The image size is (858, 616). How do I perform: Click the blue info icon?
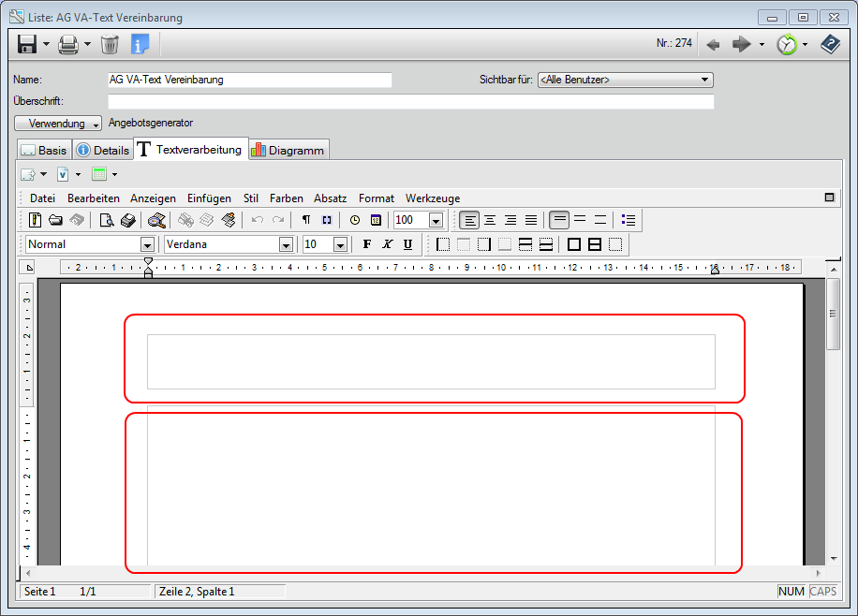coord(140,44)
